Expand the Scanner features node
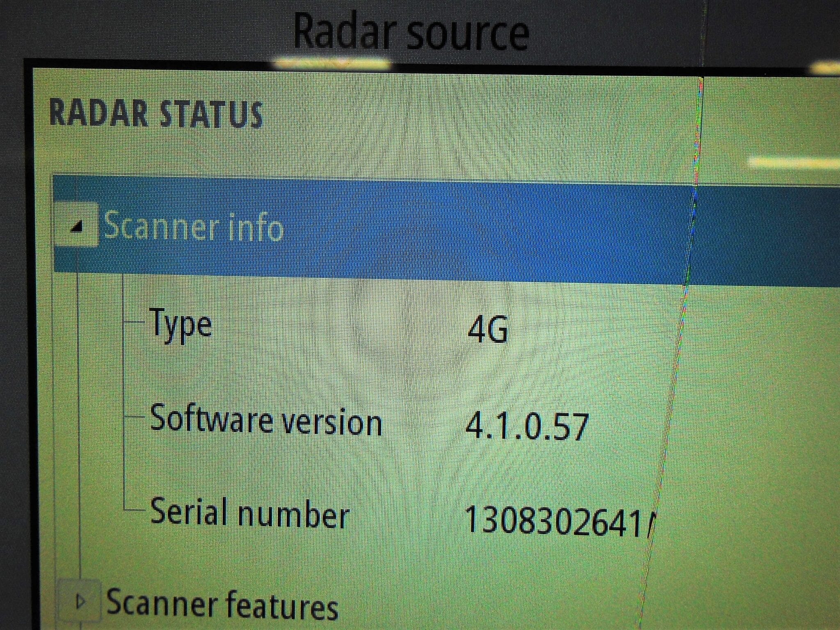The width and height of the screenshot is (840, 630). point(80,601)
